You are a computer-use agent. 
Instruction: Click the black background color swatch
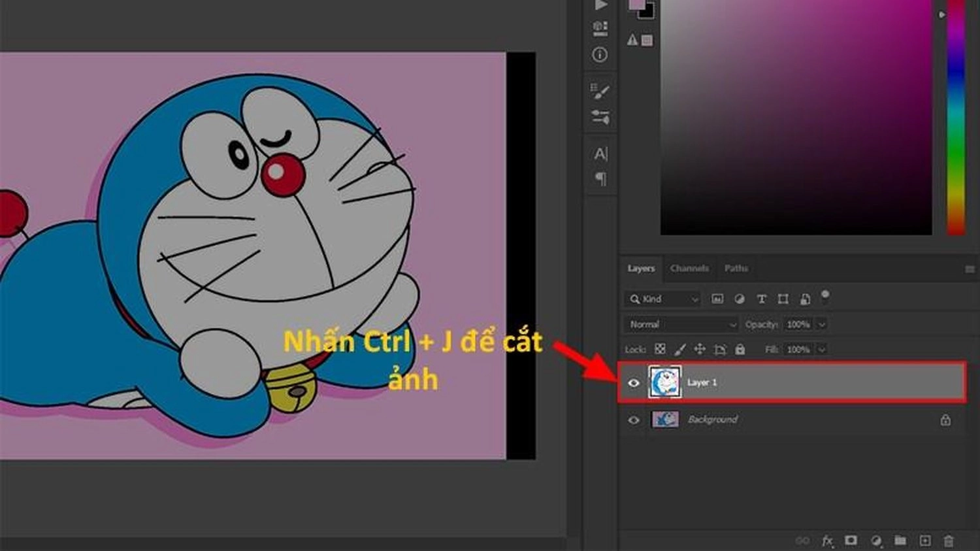(647, 12)
